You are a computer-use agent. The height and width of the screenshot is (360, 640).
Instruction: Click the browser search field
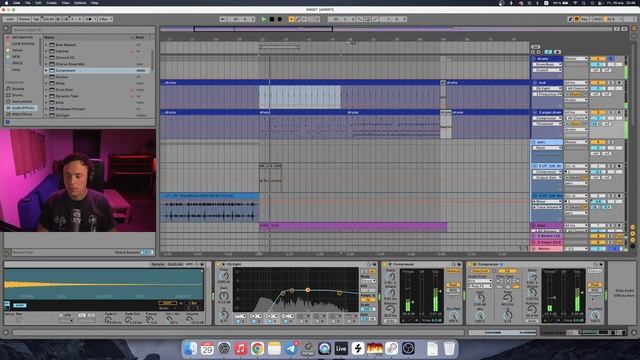pos(82,30)
